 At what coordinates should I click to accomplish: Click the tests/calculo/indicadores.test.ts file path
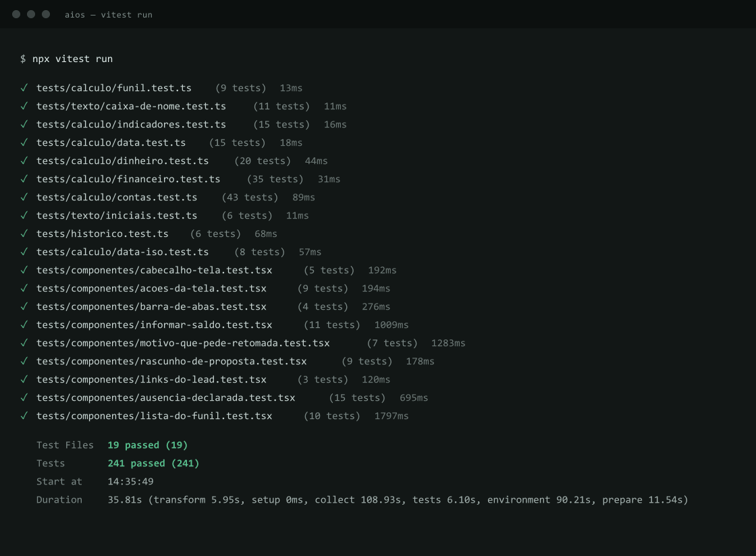(x=131, y=124)
